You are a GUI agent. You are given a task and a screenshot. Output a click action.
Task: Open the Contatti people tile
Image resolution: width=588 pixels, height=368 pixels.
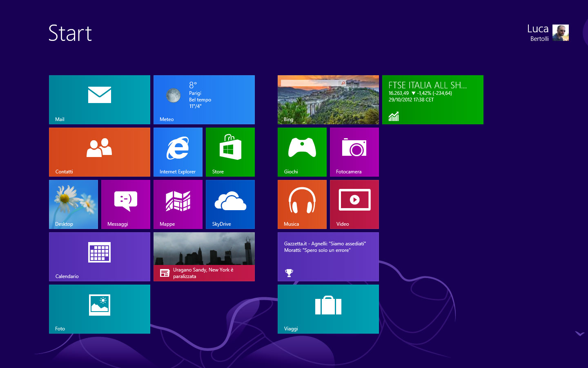(x=100, y=152)
